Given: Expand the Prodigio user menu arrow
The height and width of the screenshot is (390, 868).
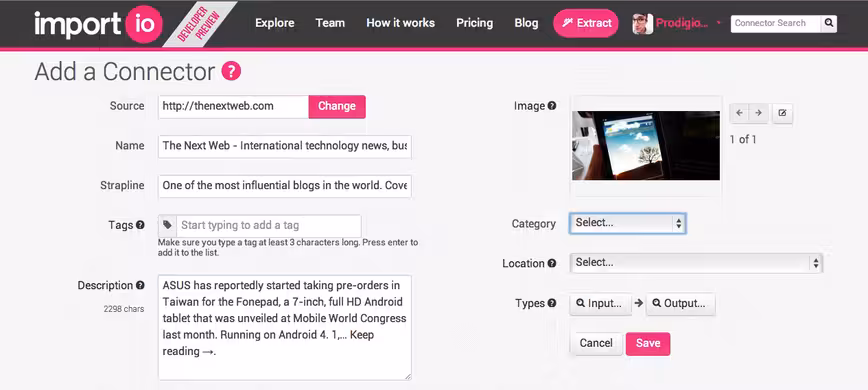Looking at the screenshot, I should 719,23.
